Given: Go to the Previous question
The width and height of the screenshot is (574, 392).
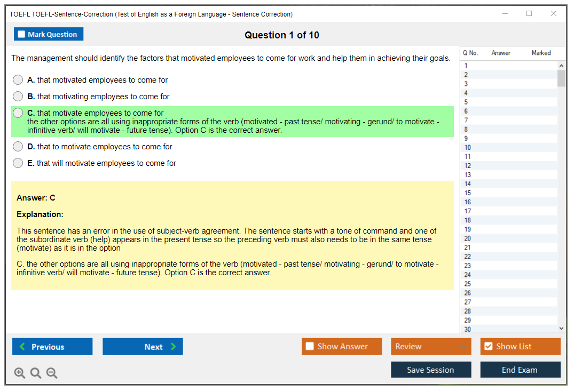Looking at the screenshot, I should pyautogui.click(x=52, y=347).
